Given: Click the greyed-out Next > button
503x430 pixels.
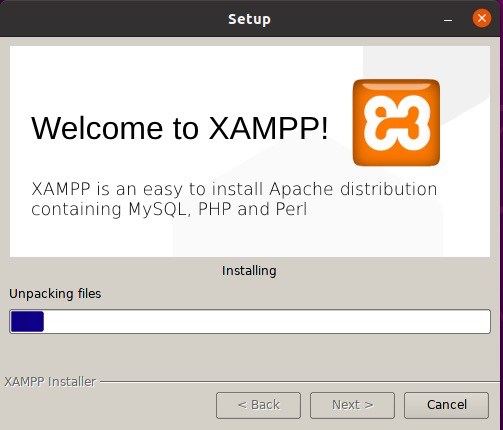Looking at the screenshot, I should click(352, 405).
